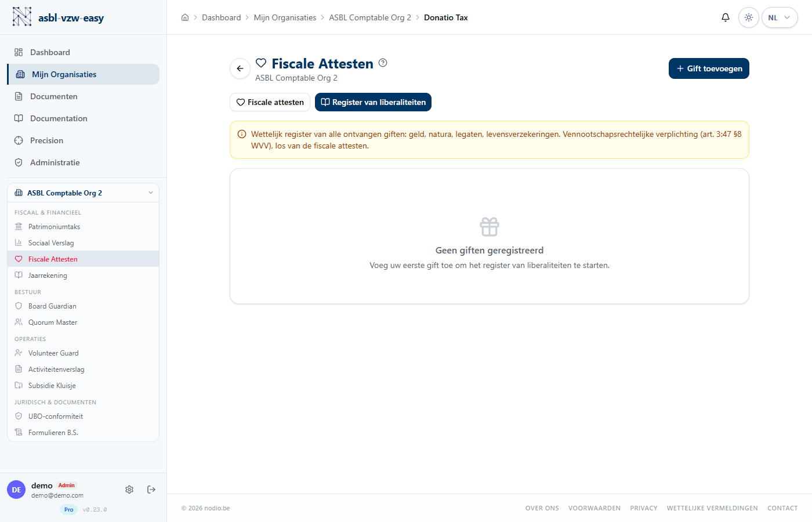Open UBO-conformiteit module
The height and width of the screenshot is (522, 812).
[84, 416]
